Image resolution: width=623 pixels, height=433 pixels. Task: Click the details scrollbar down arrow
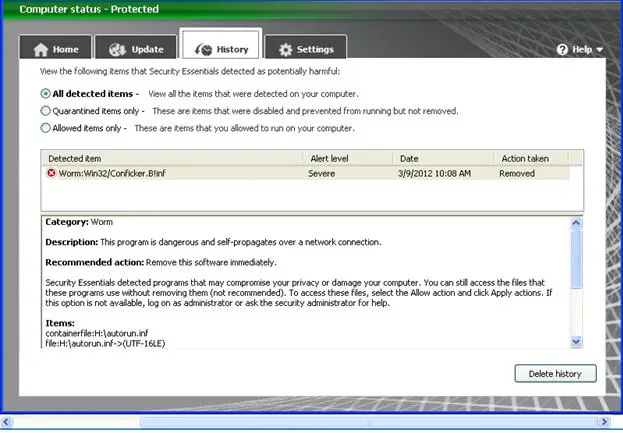point(576,341)
